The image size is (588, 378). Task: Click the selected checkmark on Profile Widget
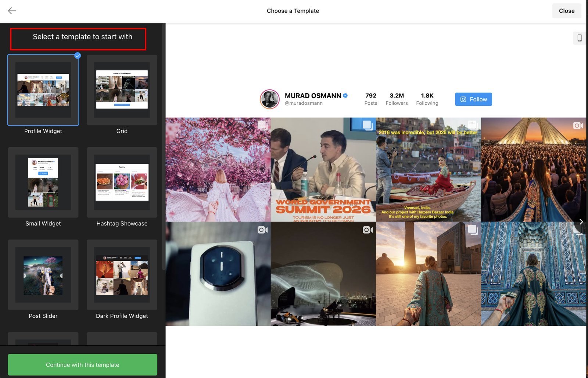click(x=78, y=55)
